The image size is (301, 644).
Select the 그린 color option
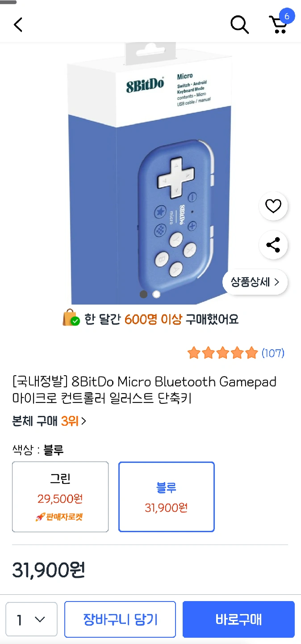pyautogui.click(x=60, y=496)
